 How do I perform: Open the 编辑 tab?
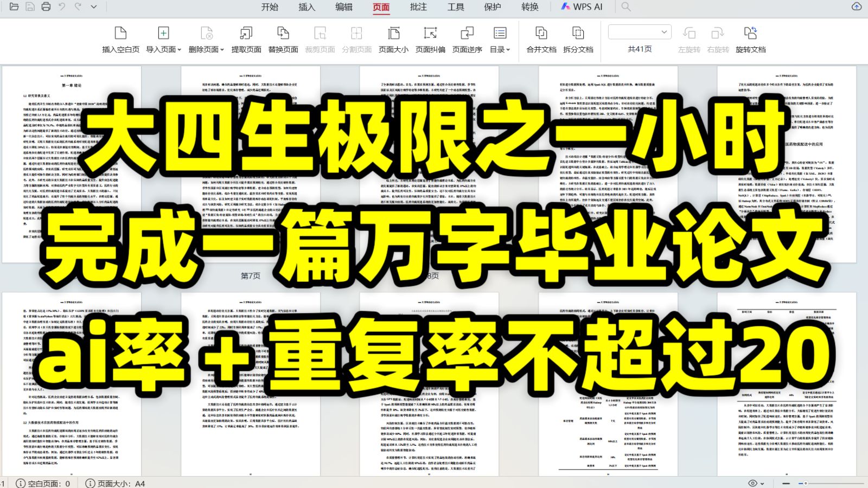344,7
